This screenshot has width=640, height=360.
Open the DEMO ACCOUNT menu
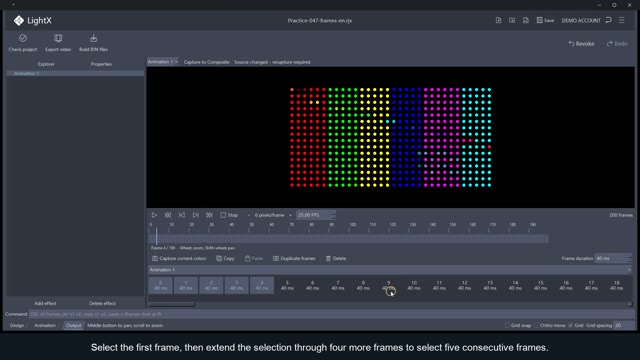[581, 20]
